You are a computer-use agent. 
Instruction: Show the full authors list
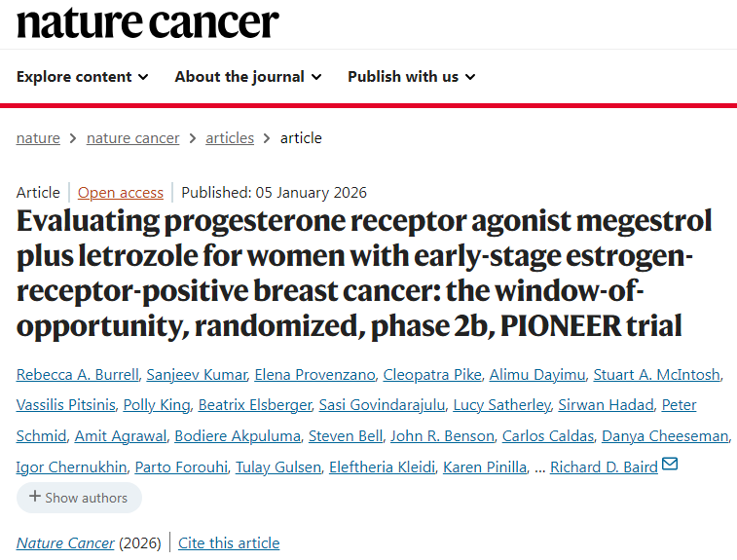point(79,498)
